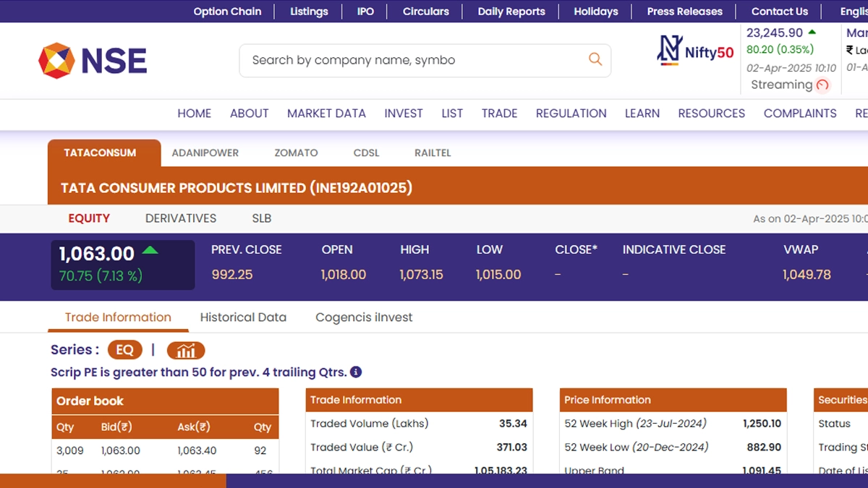The width and height of the screenshot is (868, 488).
Task: Switch to the ADANIPOWER tab
Action: pyautogui.click(x=205, y=153)
